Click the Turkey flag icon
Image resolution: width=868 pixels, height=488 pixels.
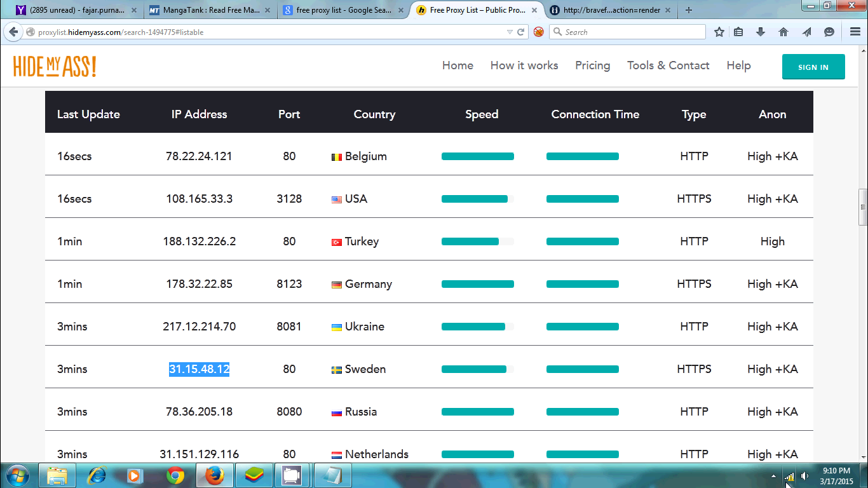(x=337, y=242)
